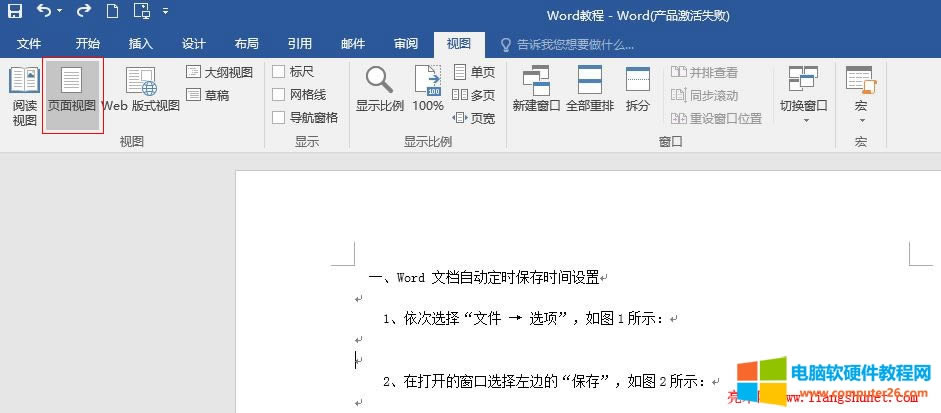Click 拆分 to split the window

coord(637,90)
